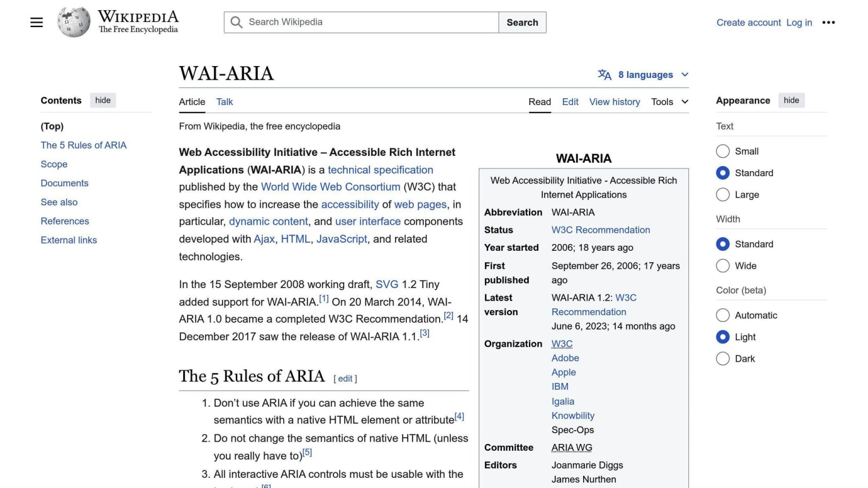Hide the Contents sidebar
This screenshot has width=868, height=488.
pos(103,101)
